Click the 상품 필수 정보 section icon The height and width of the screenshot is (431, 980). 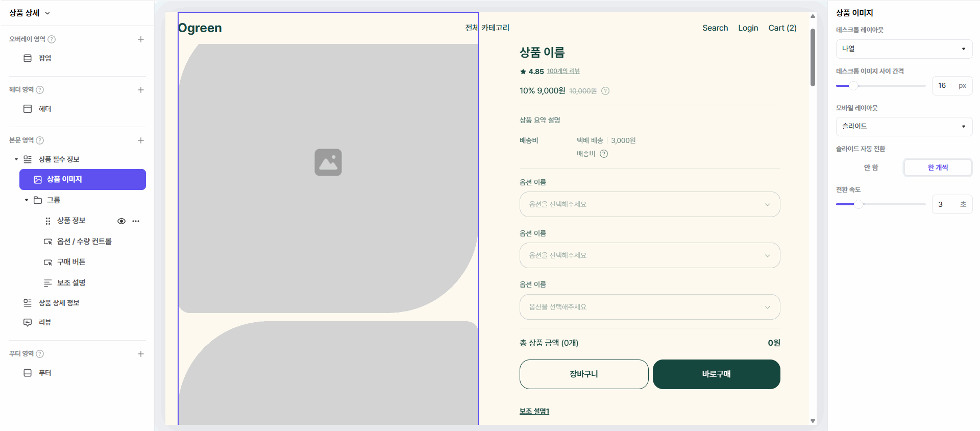tap(28, 159)
